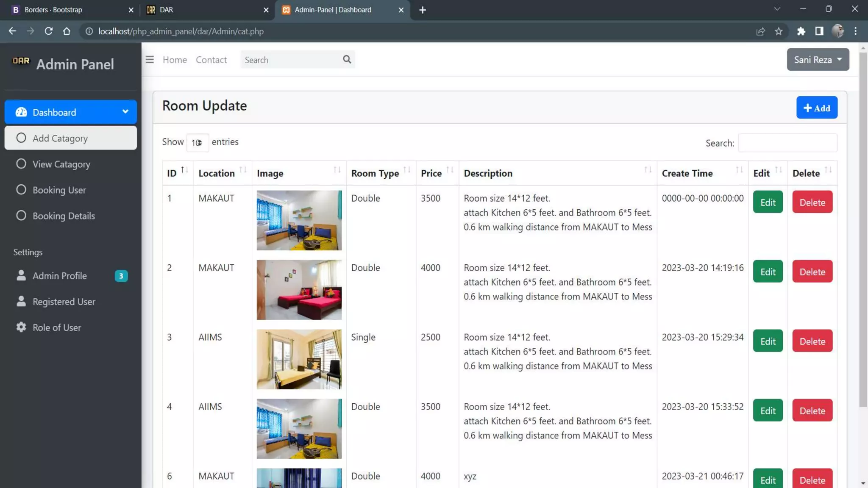Screen dimensions: 868x488
Task: Click Admin Profile badge showing 3
Action: coord(121,276)
